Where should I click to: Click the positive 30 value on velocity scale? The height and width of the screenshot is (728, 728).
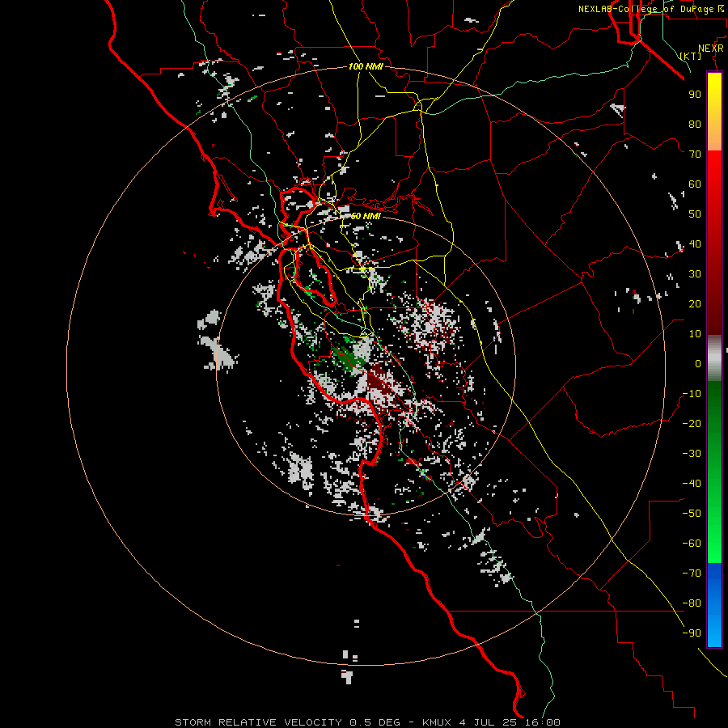[695, 274]
